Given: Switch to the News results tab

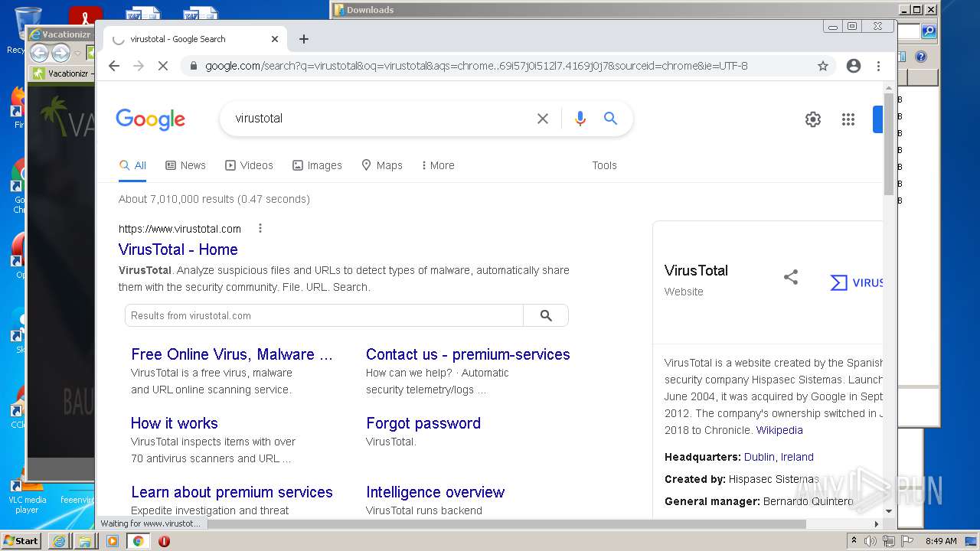Looking at the screenshot, I should [186, 165].
